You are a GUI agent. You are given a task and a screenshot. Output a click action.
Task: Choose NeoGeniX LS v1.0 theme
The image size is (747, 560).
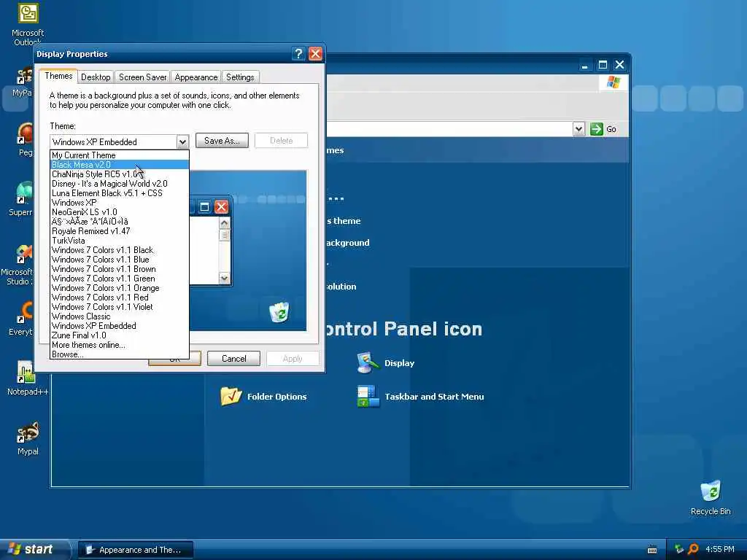click(x=120, y=212)
